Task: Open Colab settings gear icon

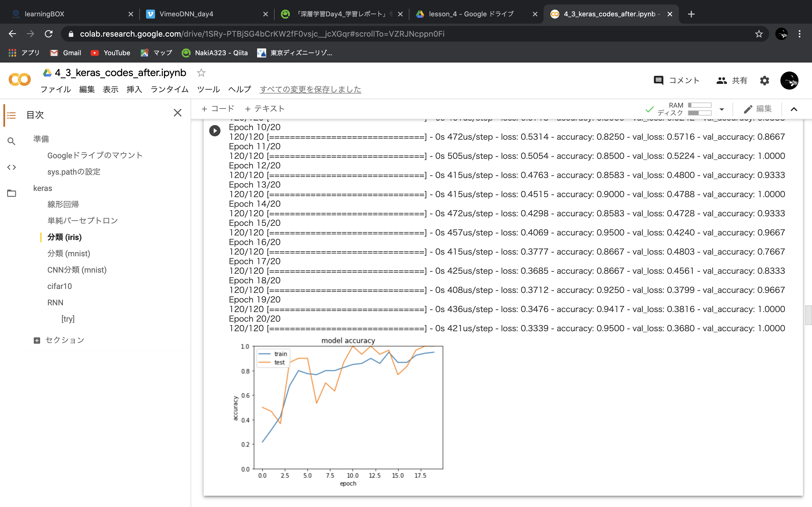Action: tap(764, 81)
